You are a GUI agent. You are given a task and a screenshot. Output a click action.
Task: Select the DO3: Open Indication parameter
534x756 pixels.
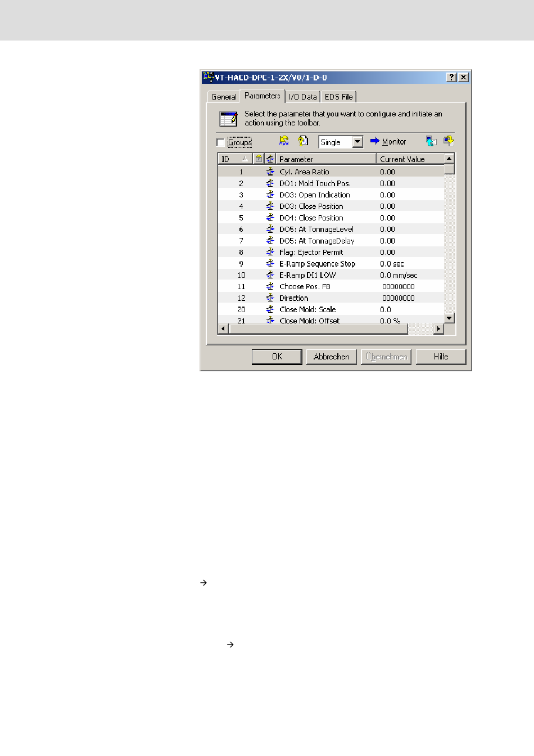pyautogui.click(x=315, y=195)
